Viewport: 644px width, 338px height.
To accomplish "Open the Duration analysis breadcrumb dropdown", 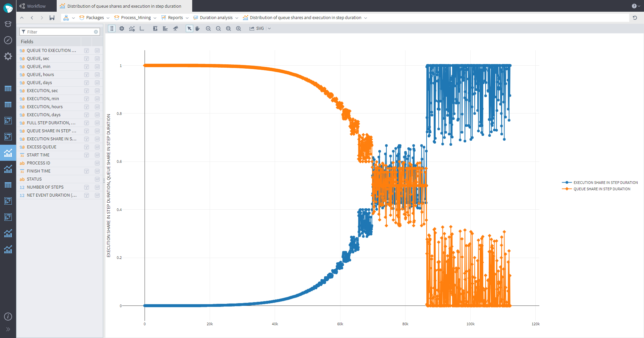I will pos(237,18).
